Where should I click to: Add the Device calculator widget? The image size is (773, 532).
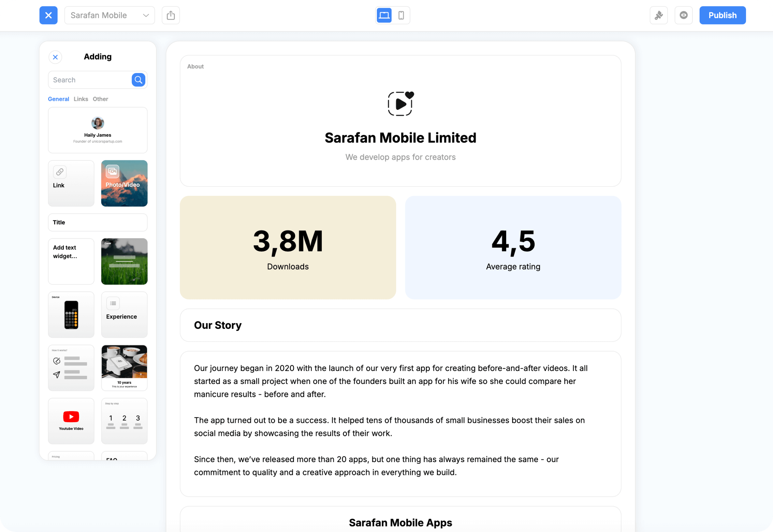click(71, 314)
